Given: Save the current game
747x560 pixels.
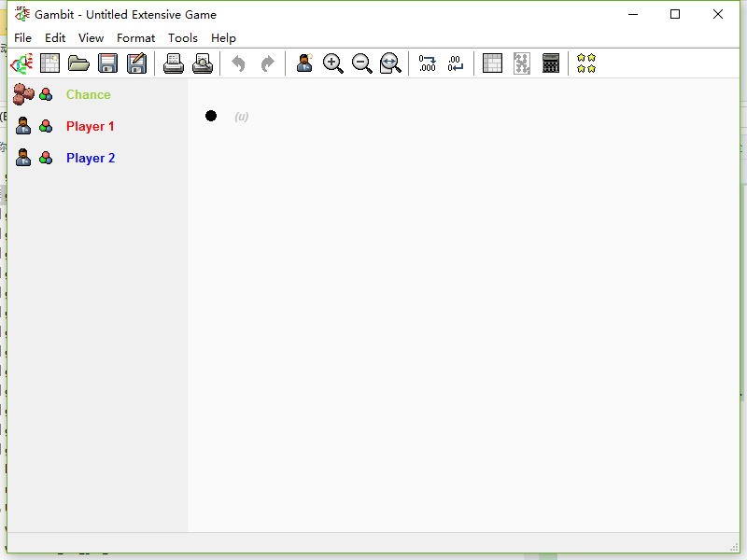Looking at the screenshot, I should click(x=107, y=63).
